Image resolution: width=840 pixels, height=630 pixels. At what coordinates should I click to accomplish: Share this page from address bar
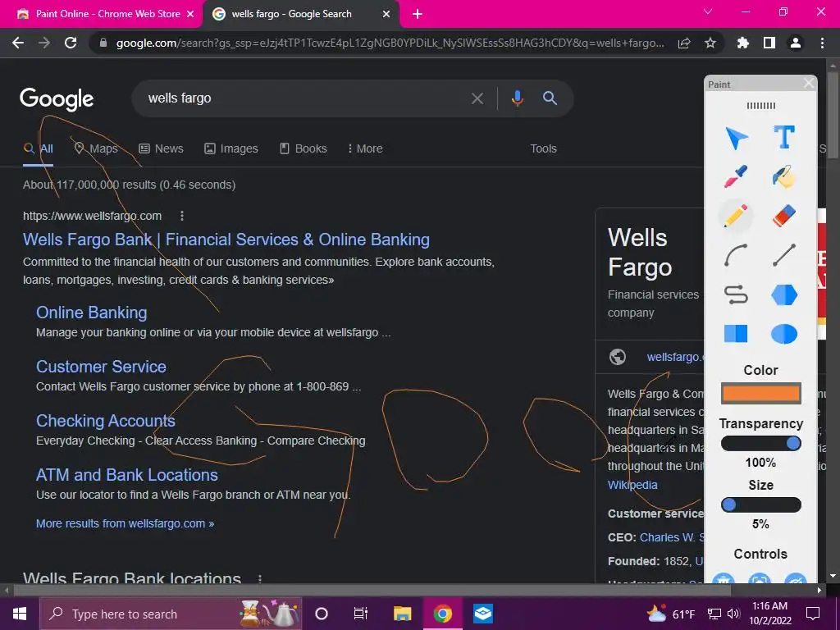point(684,43)
